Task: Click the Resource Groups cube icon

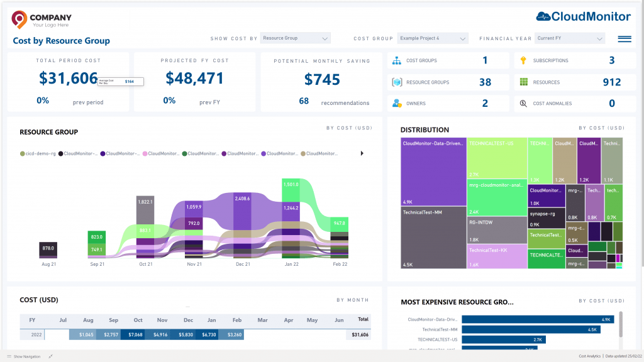Action: 397,82
